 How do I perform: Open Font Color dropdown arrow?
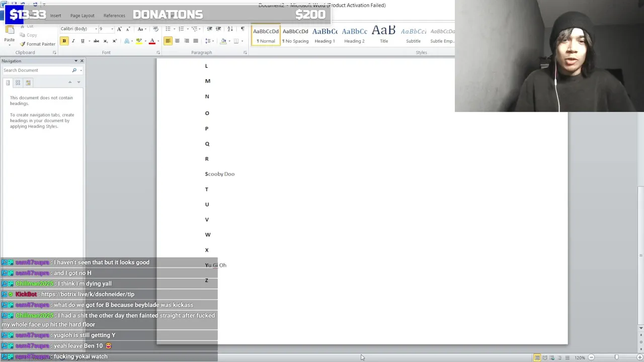(158, 41)
